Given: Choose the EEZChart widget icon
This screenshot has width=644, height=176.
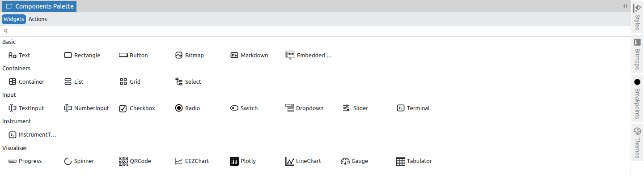Looking at the screenshot, I should (x=179, y=161).
